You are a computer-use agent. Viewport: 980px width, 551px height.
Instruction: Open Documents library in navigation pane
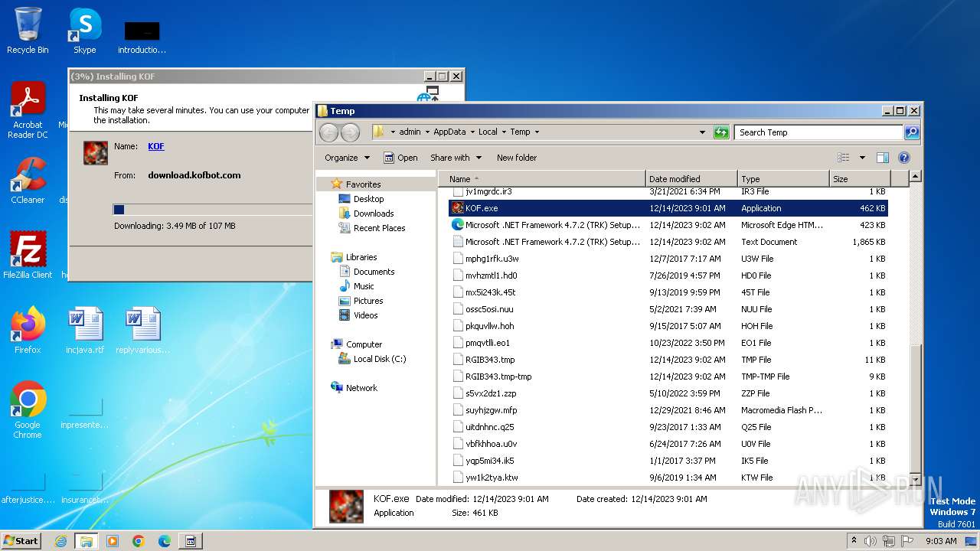coord(374,272)
